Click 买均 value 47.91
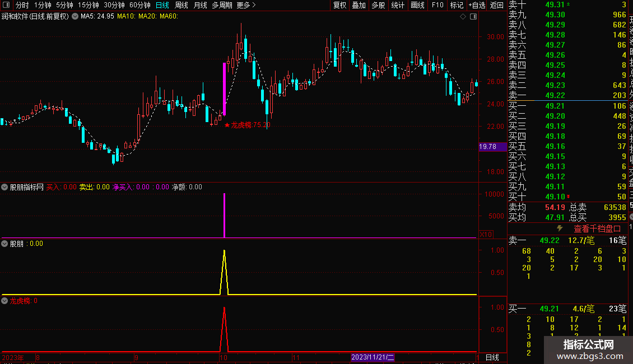This screenshot has width=633, height=364. pyautogui.click(x=555, y=217)
